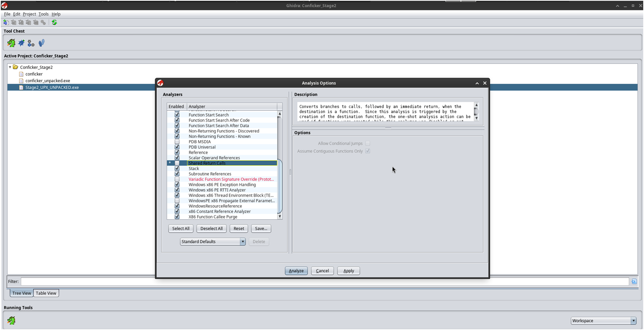Toggle the PDB Universal analyzer checkbox

point(177,147)
